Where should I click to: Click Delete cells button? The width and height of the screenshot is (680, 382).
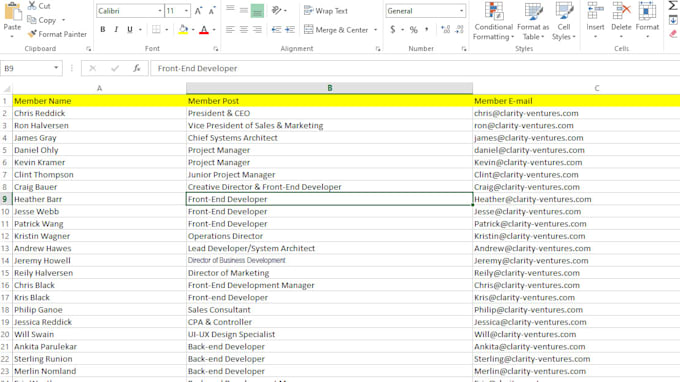pos(621,20)
